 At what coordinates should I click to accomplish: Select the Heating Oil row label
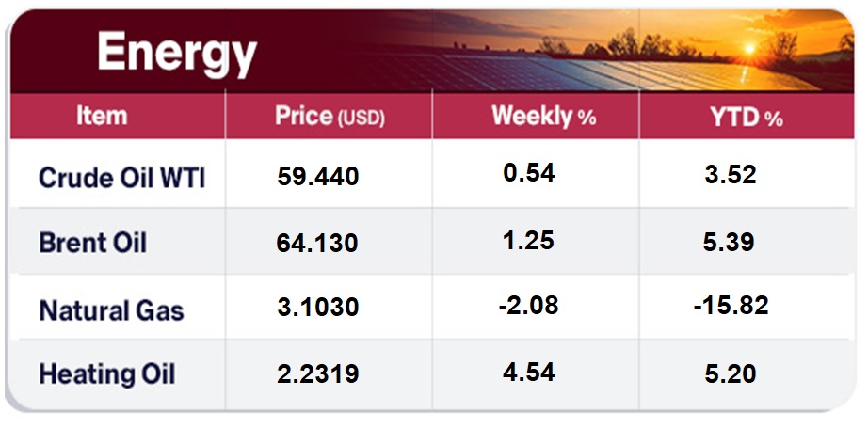point(107,373)
